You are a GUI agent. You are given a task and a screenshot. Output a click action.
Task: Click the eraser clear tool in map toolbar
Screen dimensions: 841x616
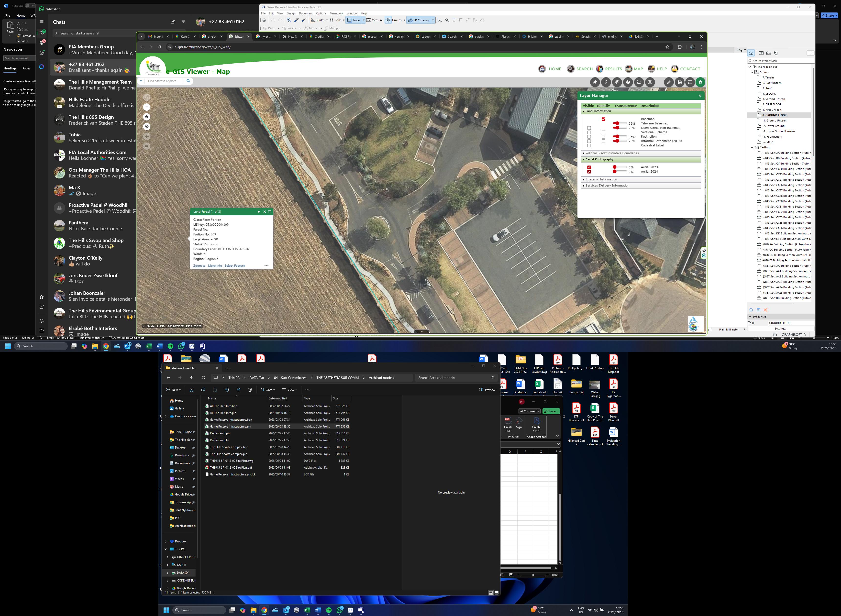[x=595, y=82]
